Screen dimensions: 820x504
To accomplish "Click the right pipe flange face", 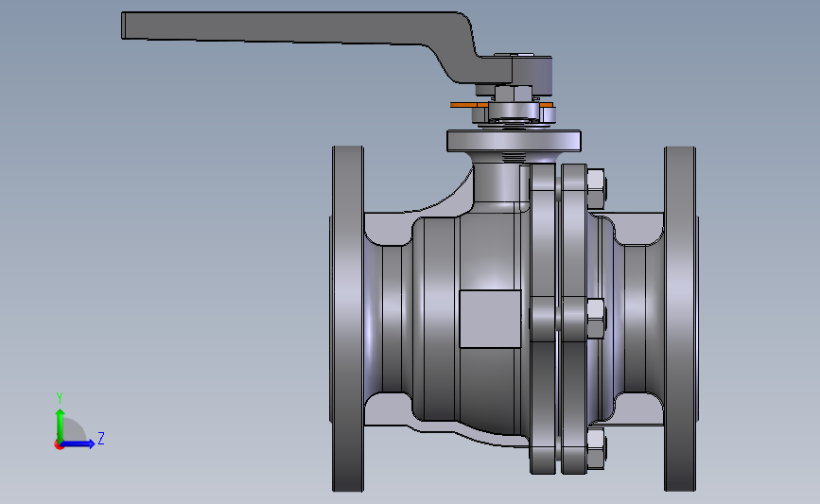I will (680, 319).
